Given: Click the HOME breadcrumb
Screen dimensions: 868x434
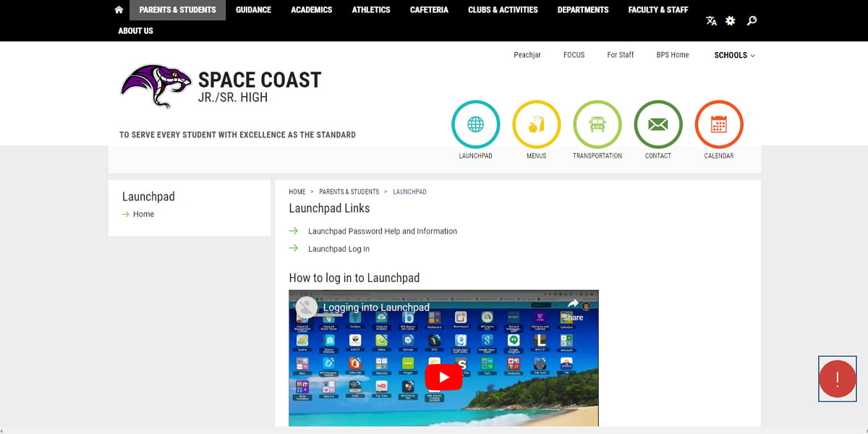Looking at the screenshot, I should tap(297, 192).
